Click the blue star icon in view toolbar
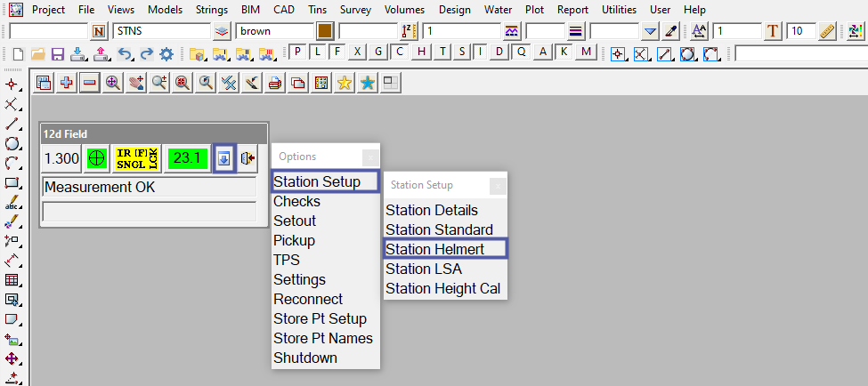 coord(367,83)
